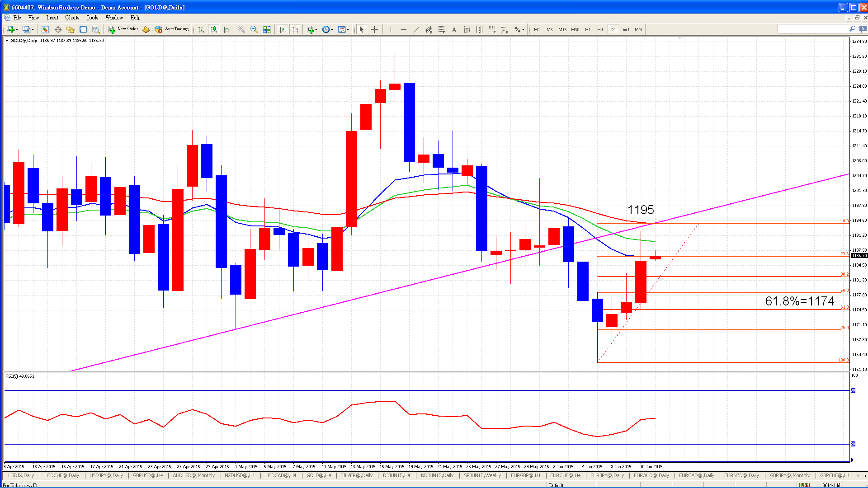The image size is (868, 488).
Task: Click the RSI(9) 49.0651 indicator label
Action: point(20,376)
